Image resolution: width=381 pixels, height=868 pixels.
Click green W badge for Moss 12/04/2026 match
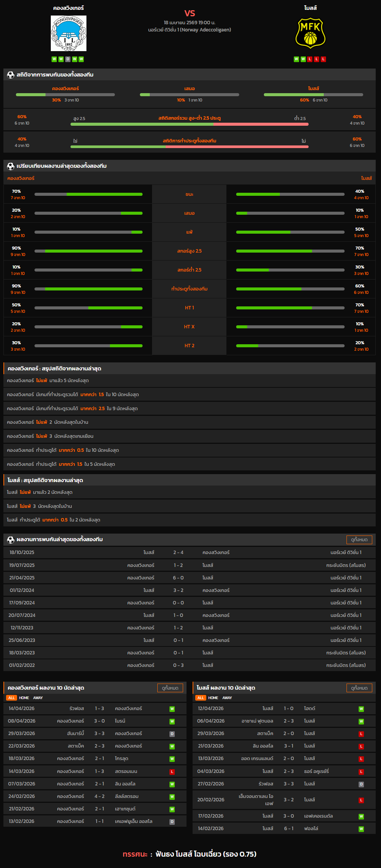coord(361,709)
